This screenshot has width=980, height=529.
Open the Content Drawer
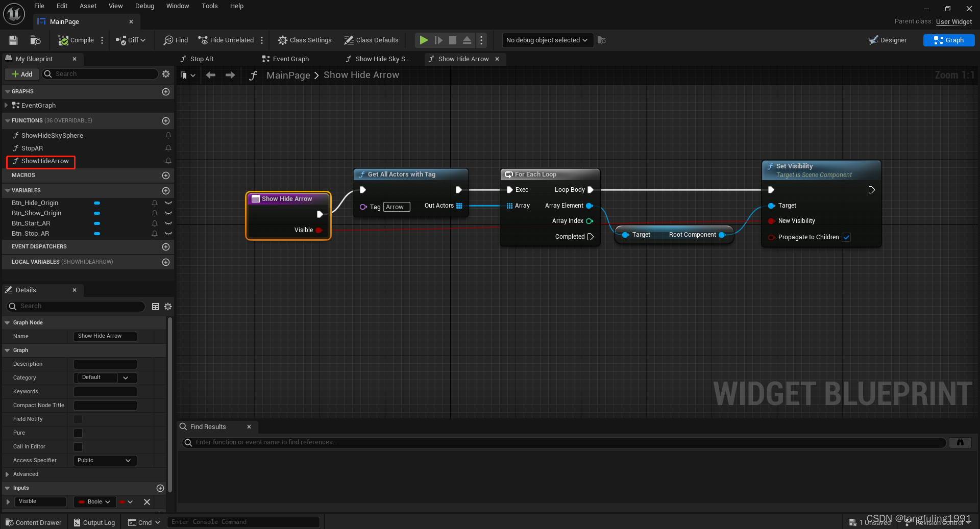coord(34,522)
